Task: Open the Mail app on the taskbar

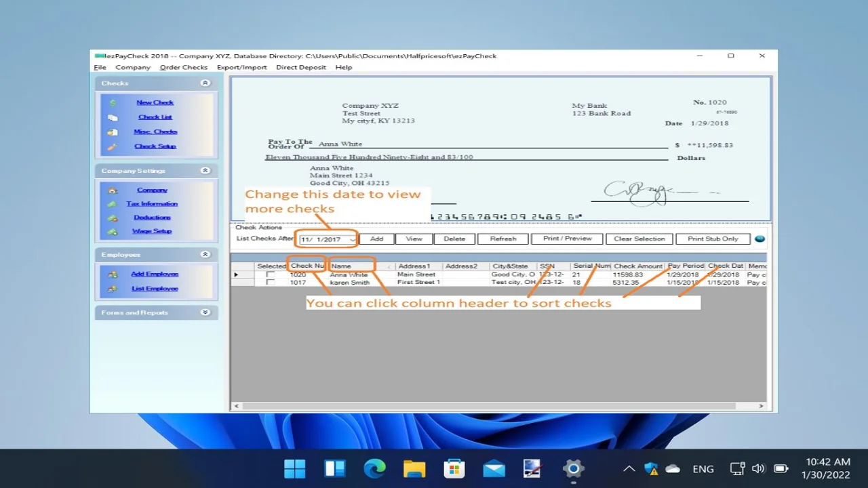Action: pos(494,468)
